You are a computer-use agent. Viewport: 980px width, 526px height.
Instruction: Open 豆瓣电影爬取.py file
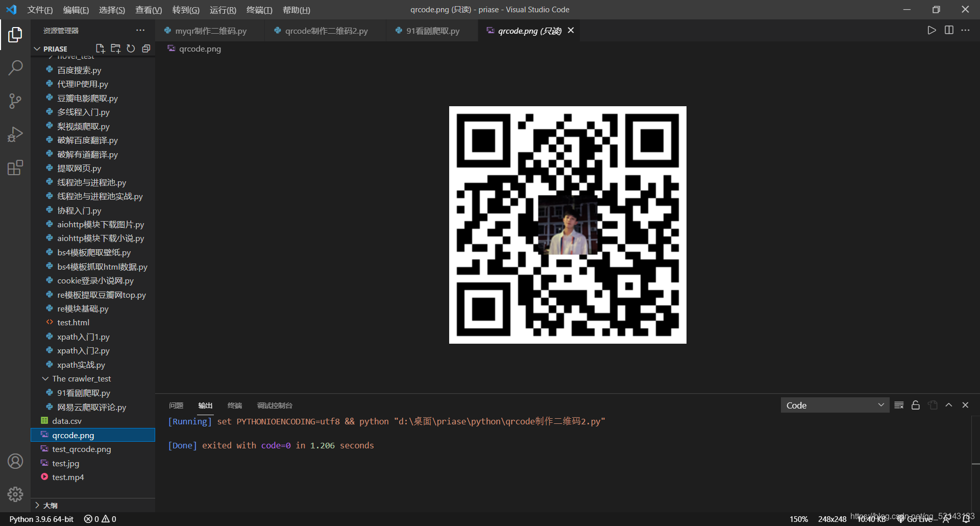pyautogui.click(x=93, y=98)
